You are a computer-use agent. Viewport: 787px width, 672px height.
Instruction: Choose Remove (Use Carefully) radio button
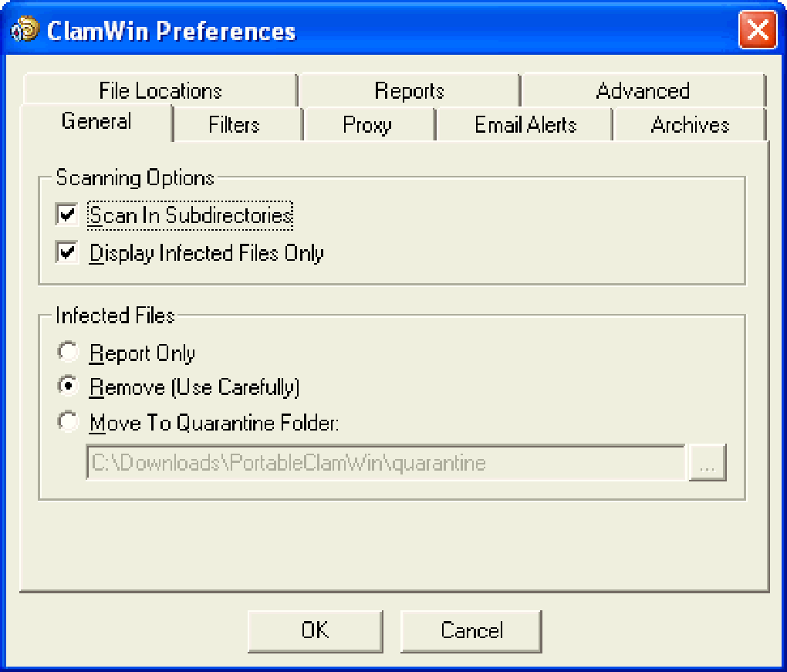(69, 387)
